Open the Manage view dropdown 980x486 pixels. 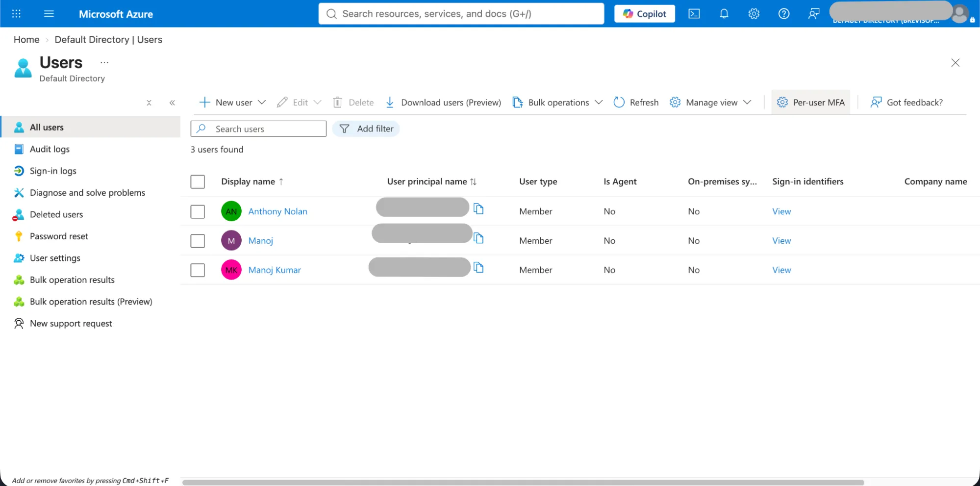710,102
